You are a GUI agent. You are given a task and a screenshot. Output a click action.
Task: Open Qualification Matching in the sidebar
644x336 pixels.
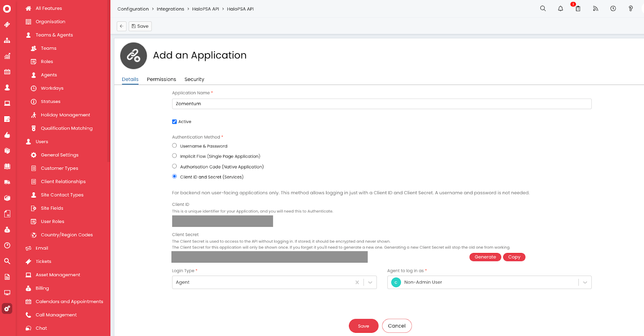pyautogui.click(x=67, y=128)
